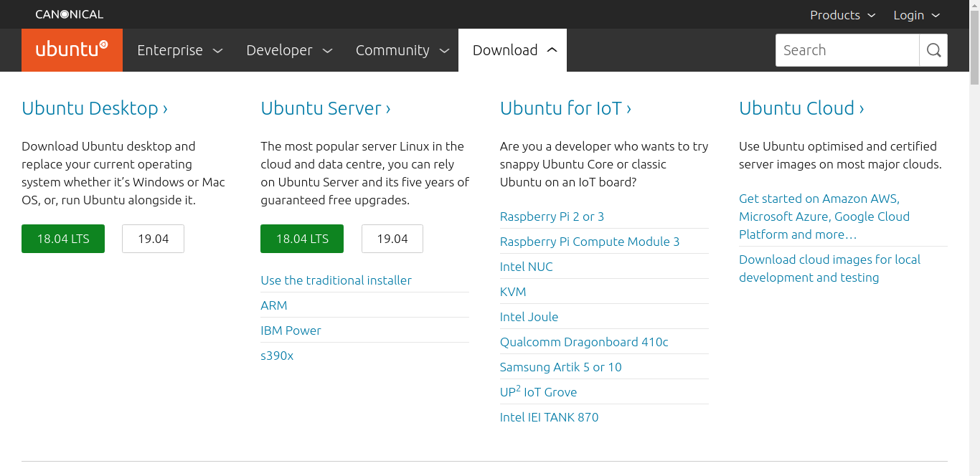Choose Ubuntu Server 19.04 button
Screen dimensions: 980x476
click(392, 239)
